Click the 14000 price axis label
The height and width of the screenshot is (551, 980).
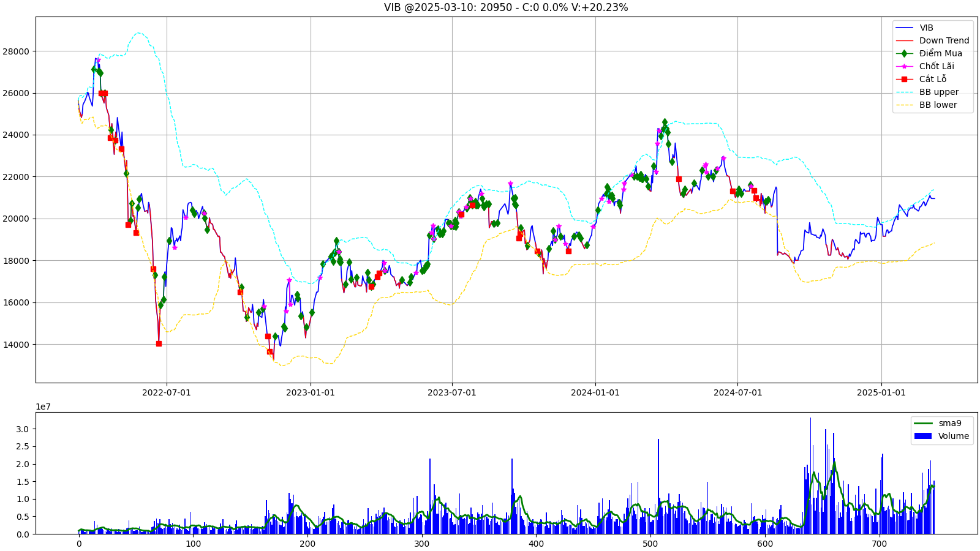pyautogui.click(x=16, y=344)
